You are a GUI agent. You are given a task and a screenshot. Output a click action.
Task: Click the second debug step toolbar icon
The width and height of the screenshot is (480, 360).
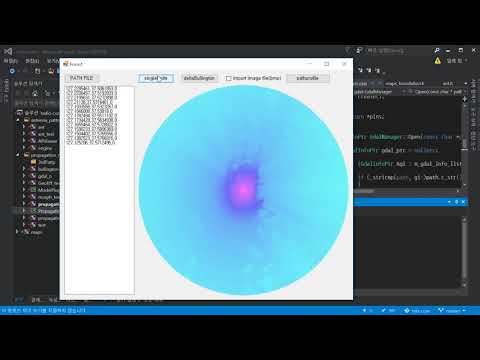[369, 70]
